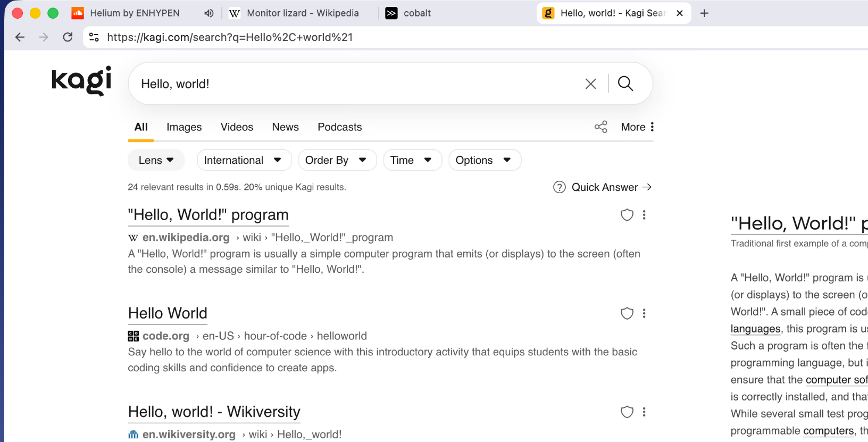Close the Kagi Search tab
Image resolution: width=868 pixels, height=442 pixels.
pos(680,13)
